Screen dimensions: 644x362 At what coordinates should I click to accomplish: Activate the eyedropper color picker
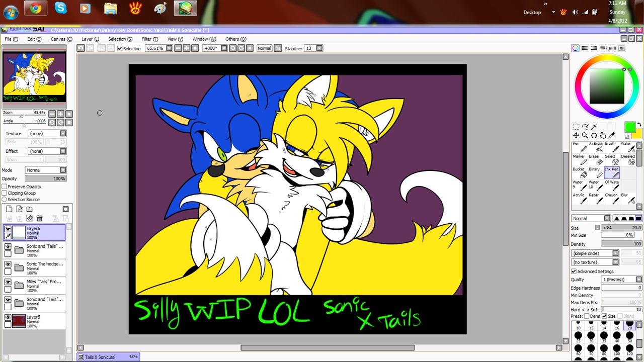tap(612, 136)
